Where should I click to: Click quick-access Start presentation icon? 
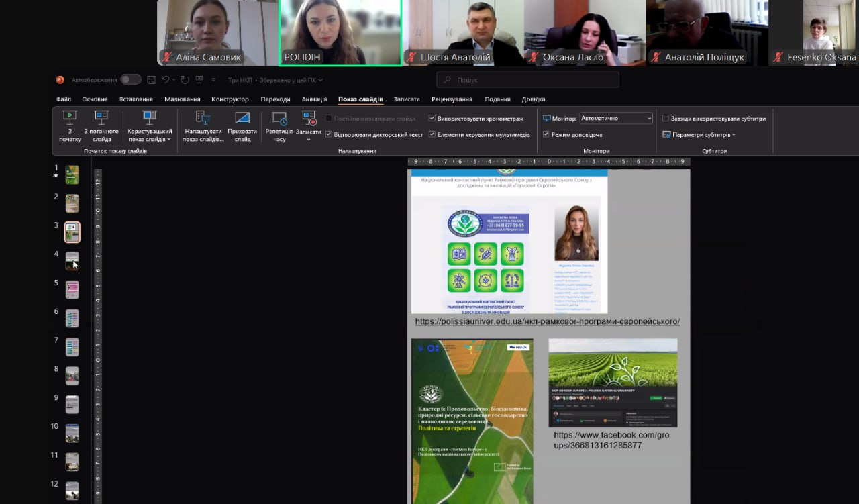pyautogui.click(x=199, y=79)
